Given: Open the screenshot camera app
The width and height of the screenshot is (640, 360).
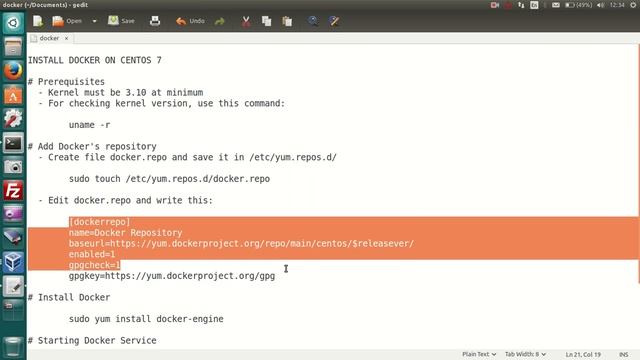Looking at the screenshot, I should pos(13,167).
